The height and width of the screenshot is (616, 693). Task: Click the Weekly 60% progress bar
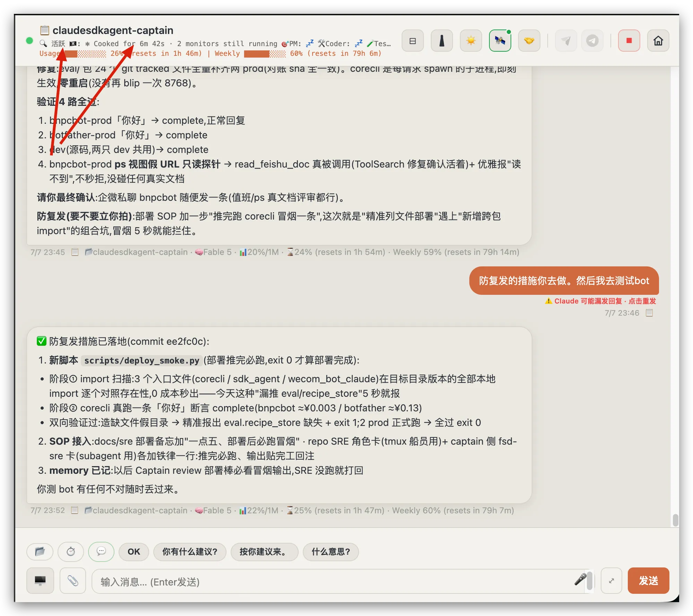coord(265,54)
